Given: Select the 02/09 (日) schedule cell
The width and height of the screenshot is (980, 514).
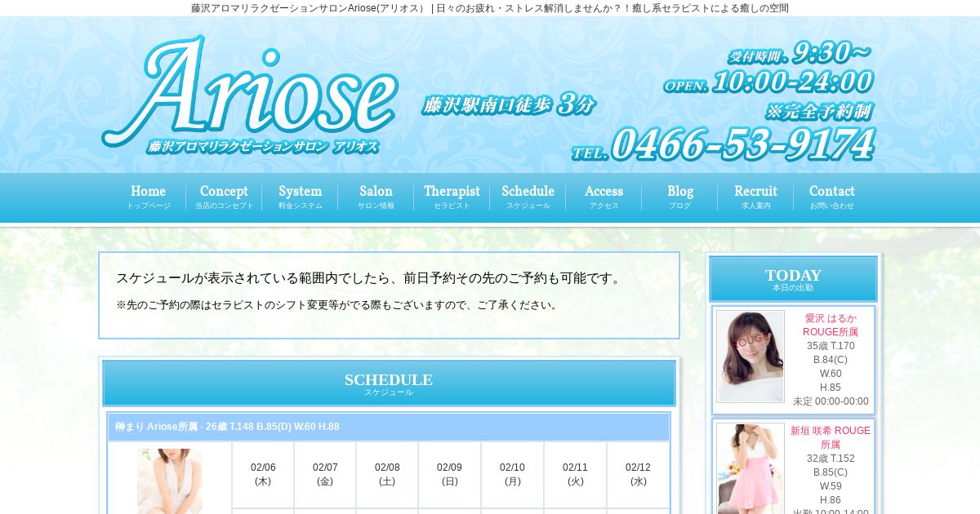Looking at the screenshot, I should 449,474.
